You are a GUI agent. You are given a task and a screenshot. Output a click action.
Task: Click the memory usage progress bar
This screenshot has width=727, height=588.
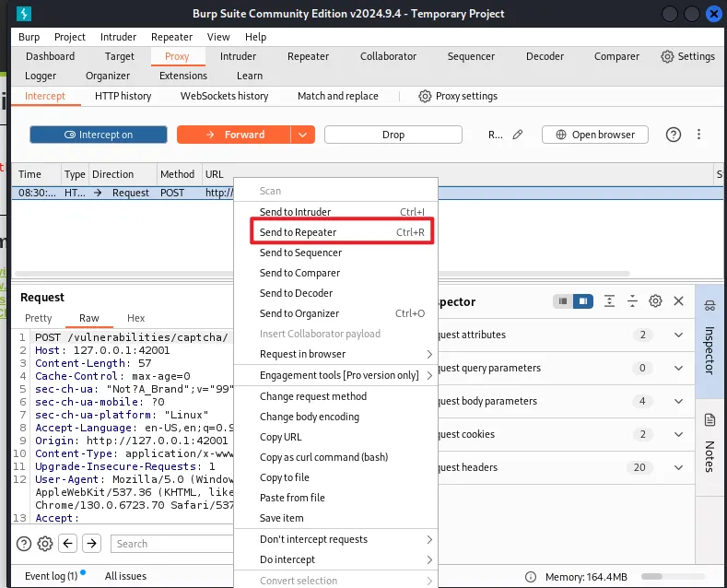pos(673,576)
